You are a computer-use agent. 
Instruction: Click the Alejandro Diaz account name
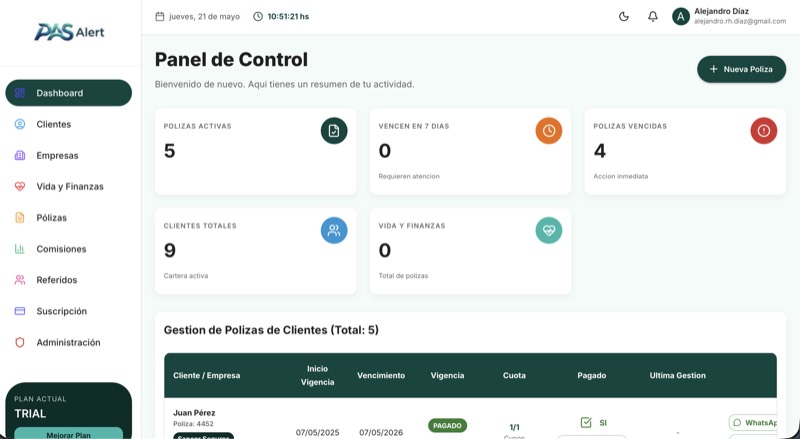click(721, 11)
